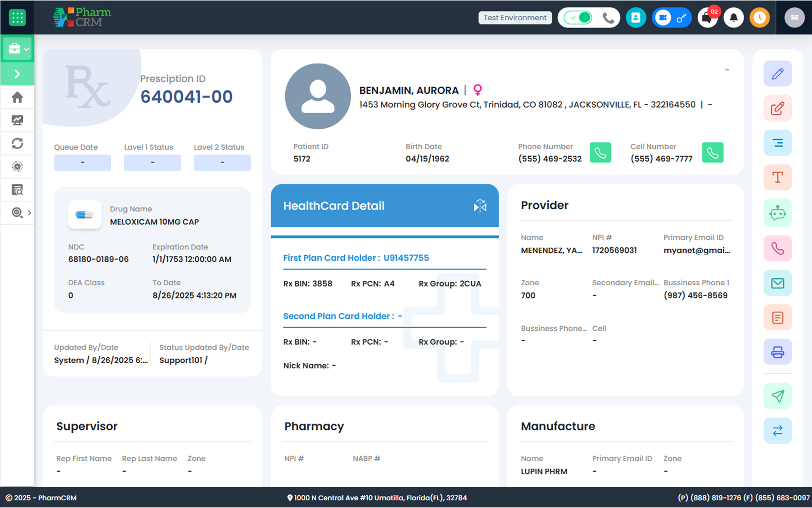Open the notifications bell
The width and height of the screenshot is (812, 508).
tap(734, 17)
